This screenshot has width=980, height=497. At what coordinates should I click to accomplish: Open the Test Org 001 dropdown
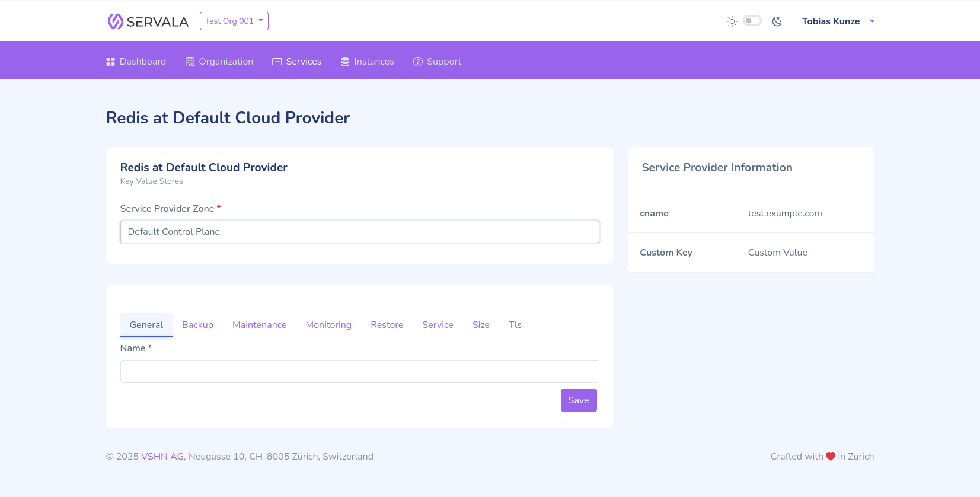click(234, 21)
